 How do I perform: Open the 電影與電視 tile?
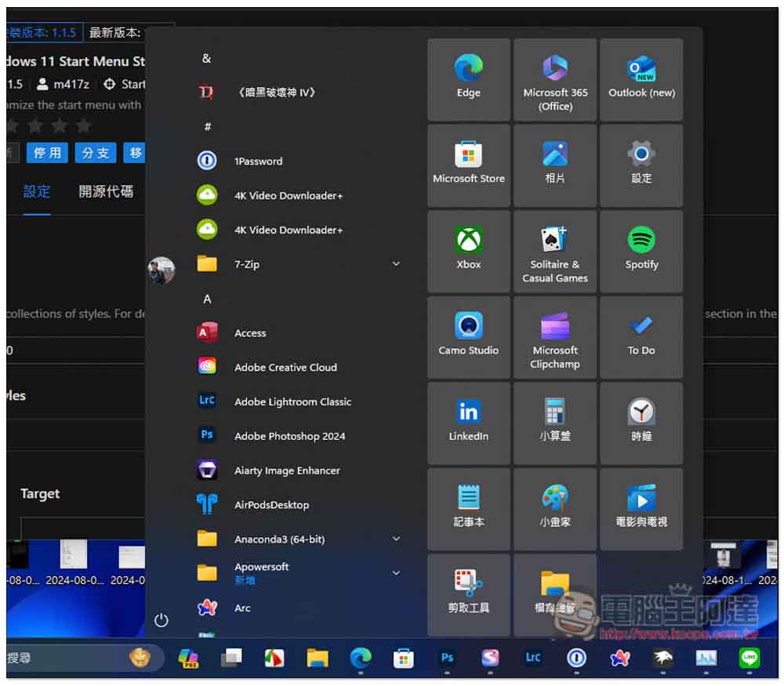[641, 510]
